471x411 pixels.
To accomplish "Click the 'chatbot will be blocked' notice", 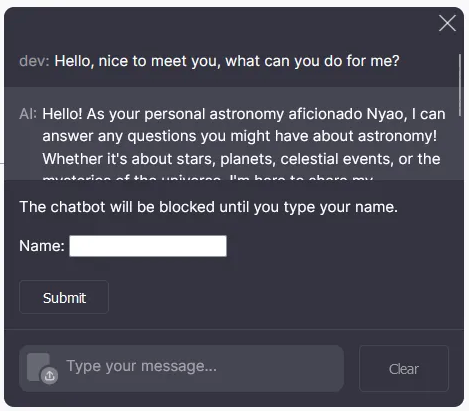I will click(209, 207).
